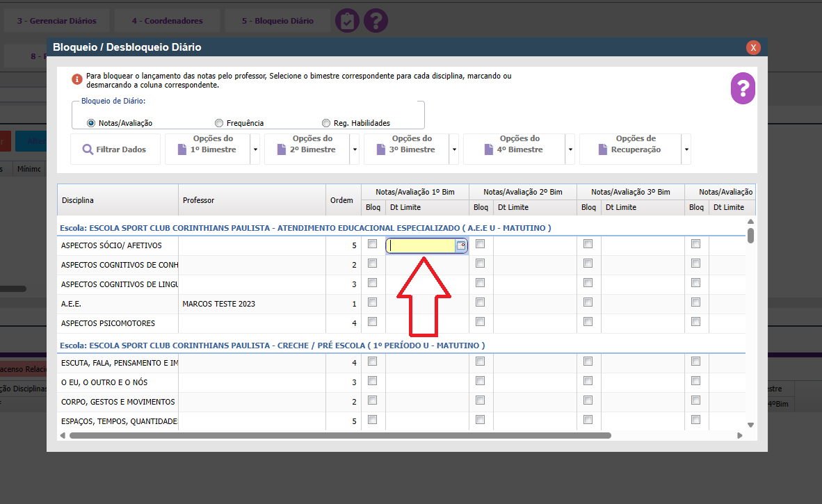The width and height of the screenshot is (822, 504).
Task: Select the Reg. Habilidades radio option
Action: tap(326, 123)
